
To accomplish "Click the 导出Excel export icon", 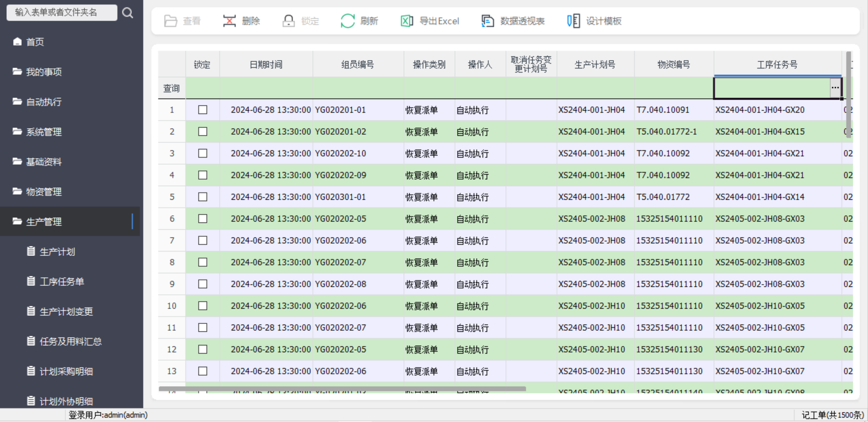I will tap(407, 21).
